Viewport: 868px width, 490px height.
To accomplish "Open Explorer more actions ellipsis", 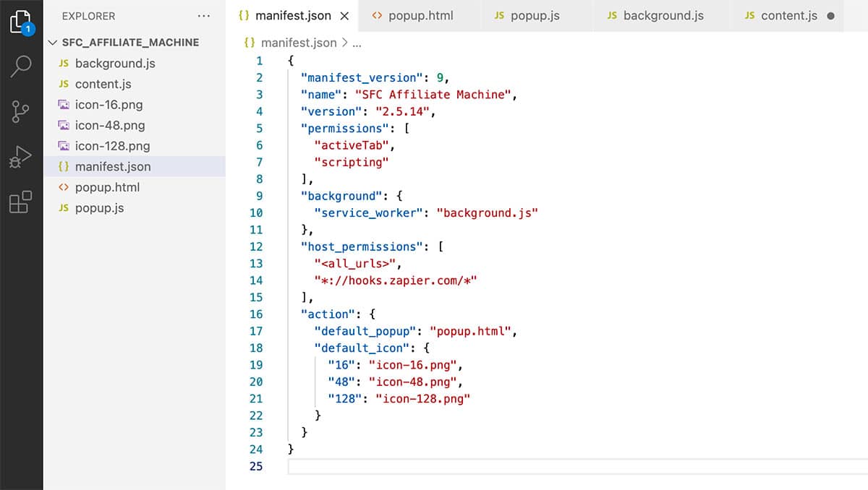I will 204,16.
